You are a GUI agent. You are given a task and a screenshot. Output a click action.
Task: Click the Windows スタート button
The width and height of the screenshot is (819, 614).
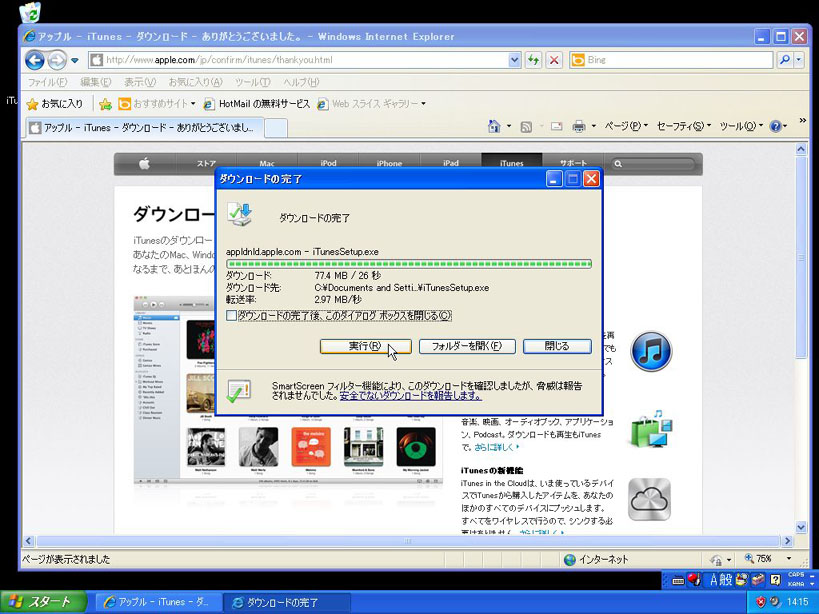click(43, 602)
